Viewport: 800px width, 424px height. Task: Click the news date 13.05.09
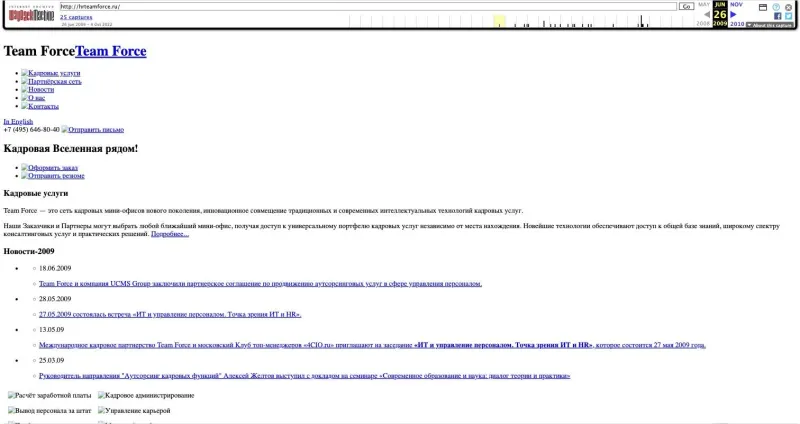(52, 330)
